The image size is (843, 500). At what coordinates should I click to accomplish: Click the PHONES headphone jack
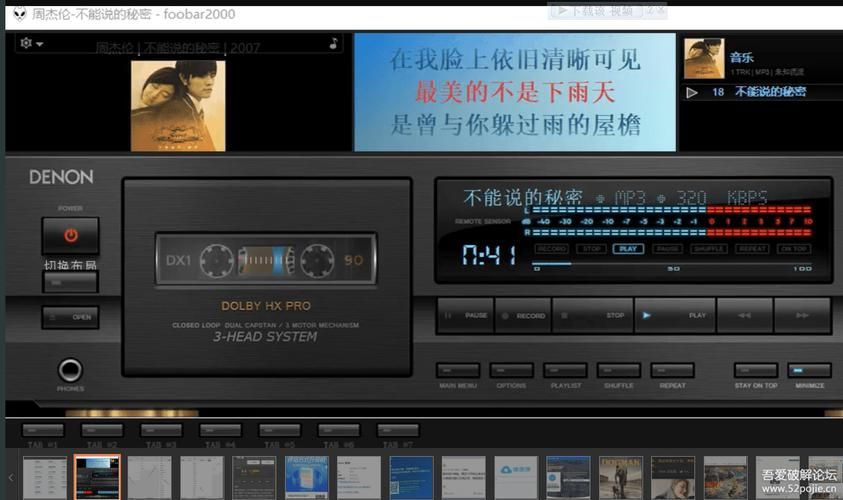70,370
